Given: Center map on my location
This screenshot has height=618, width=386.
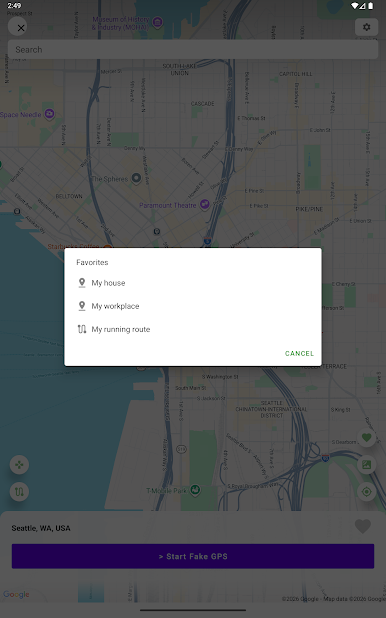Looking at the screenshot, I should (x=366, y=492).
